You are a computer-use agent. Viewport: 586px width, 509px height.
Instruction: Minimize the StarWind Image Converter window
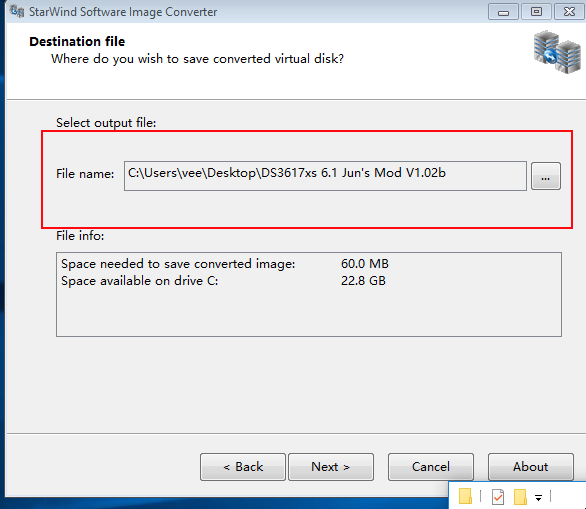503,12
